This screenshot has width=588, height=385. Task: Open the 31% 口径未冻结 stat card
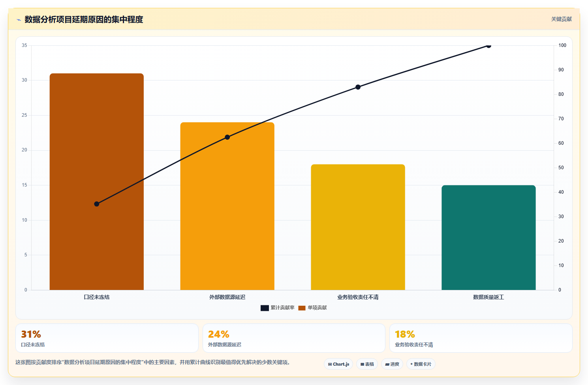tap(107, 338)
